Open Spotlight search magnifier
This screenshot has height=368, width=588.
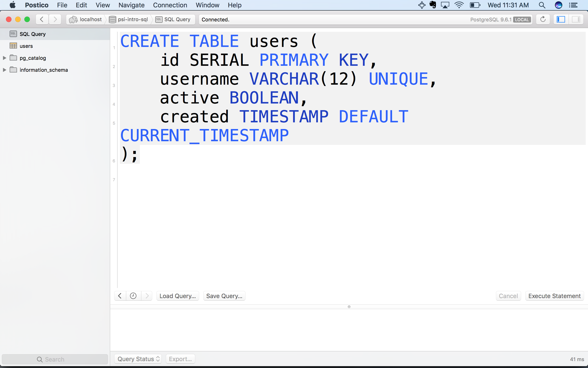(x=542, y=5)
